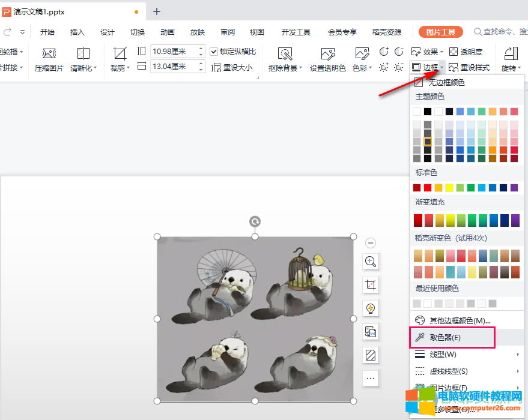This screenshot has height=420, width=528.
Task: Click the zoom magnifier icon beside the image
Action: (x=371, y=262)
